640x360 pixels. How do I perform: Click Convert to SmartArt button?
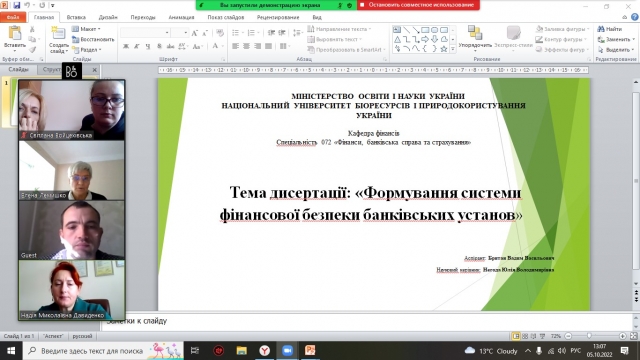(347, 49)
